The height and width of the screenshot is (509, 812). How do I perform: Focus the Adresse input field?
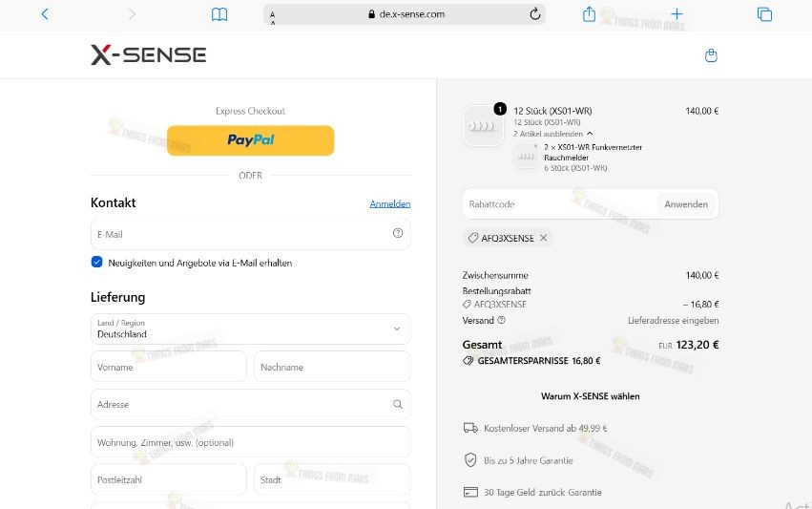(251, 404)
